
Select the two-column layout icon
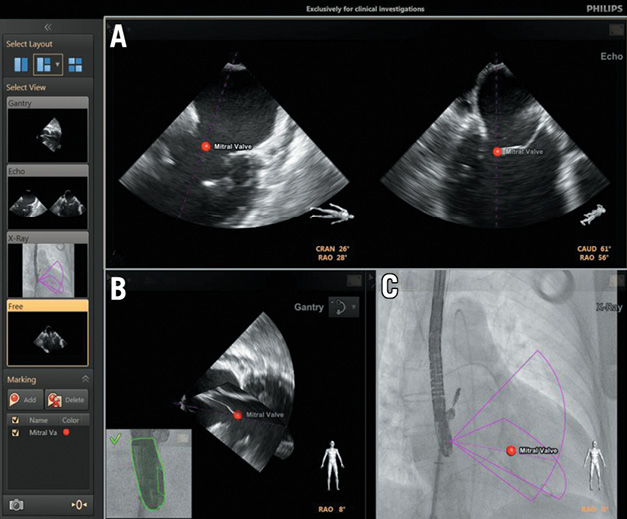(x=21, y=65)
